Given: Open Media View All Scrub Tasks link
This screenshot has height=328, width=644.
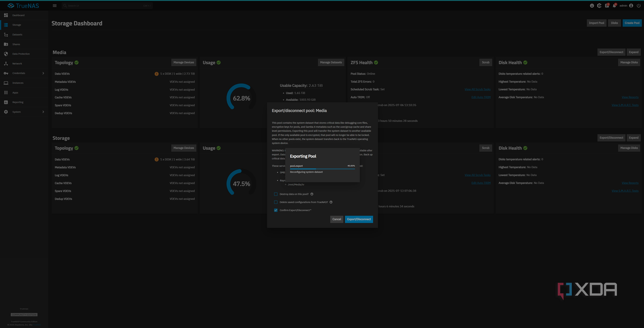Looking at the screenshot, I should tap(477, 89).
